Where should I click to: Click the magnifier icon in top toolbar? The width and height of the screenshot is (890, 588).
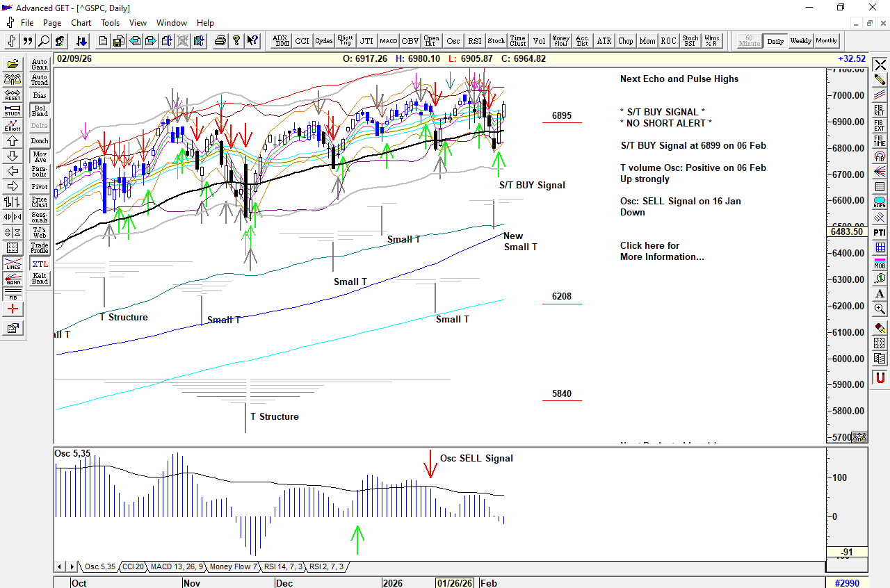(44, 41)
